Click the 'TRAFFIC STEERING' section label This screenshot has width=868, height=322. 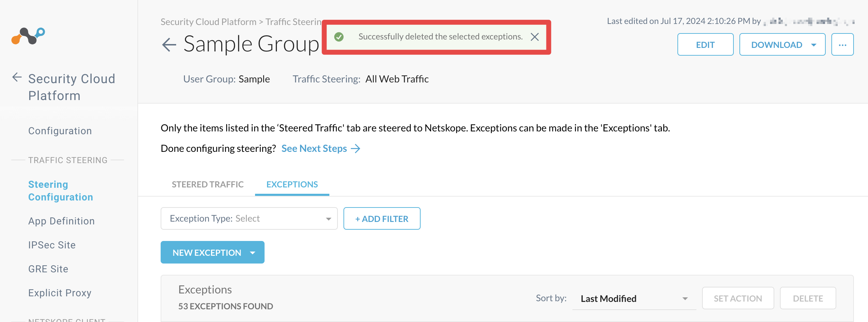(68, 160)
